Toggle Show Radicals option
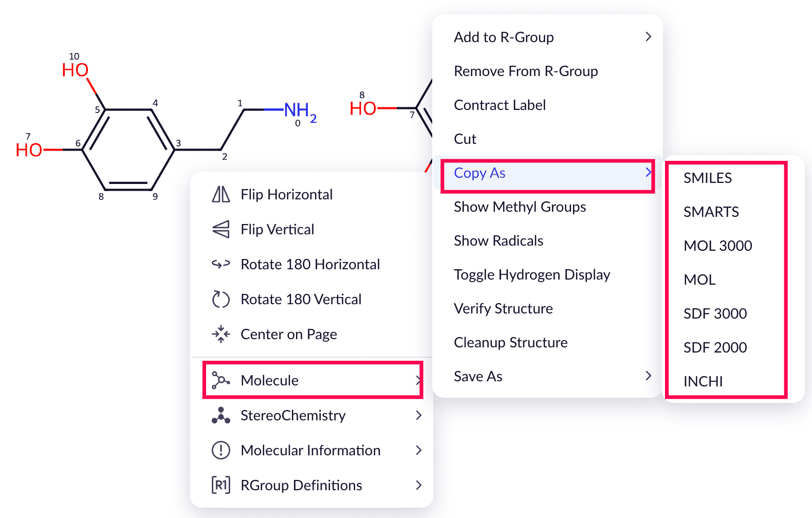 coord(499,241)
